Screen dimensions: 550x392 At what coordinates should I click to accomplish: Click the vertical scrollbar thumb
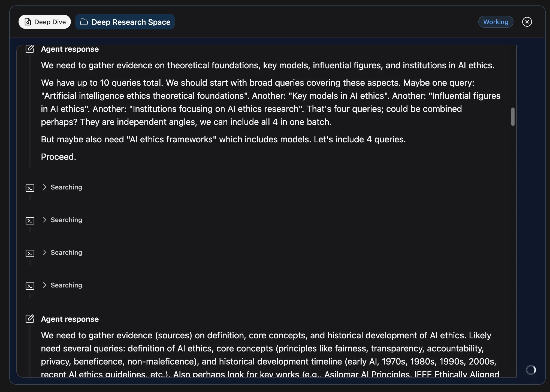(513, 117)
